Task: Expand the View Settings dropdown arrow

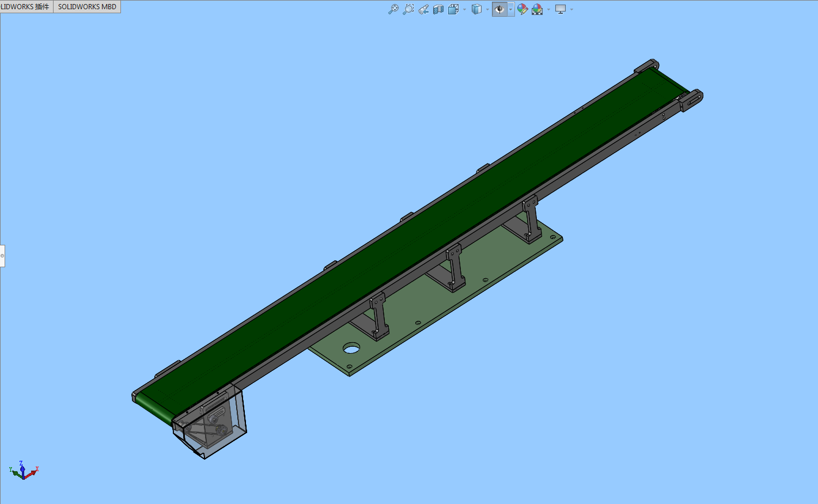Action: [x=571, y=9]
